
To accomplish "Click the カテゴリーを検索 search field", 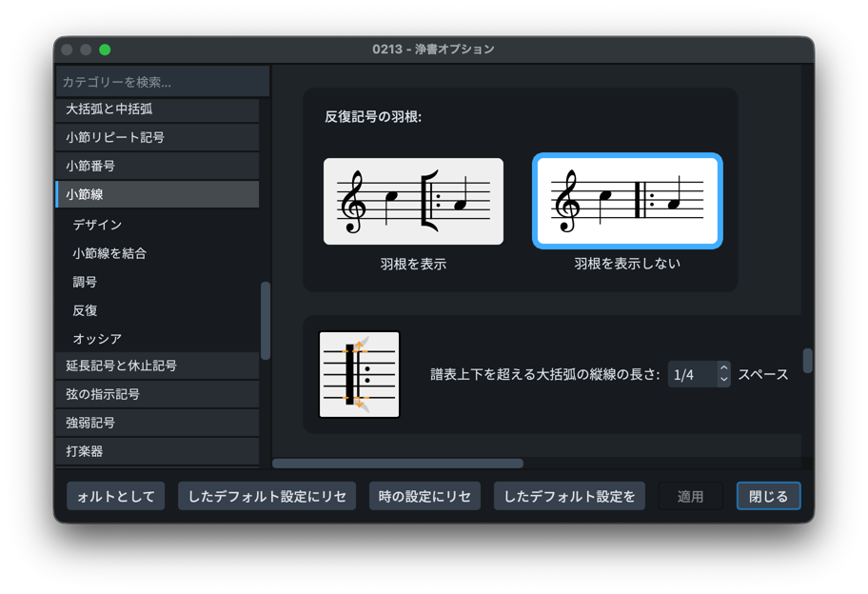I will pyautogui.click(x=162, y=82).
